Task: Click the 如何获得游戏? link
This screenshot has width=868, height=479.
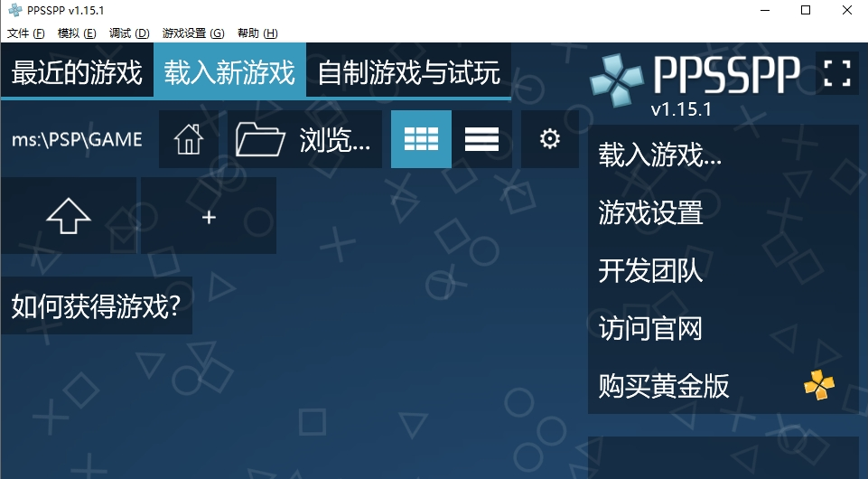Action: [x=97, y=305]
